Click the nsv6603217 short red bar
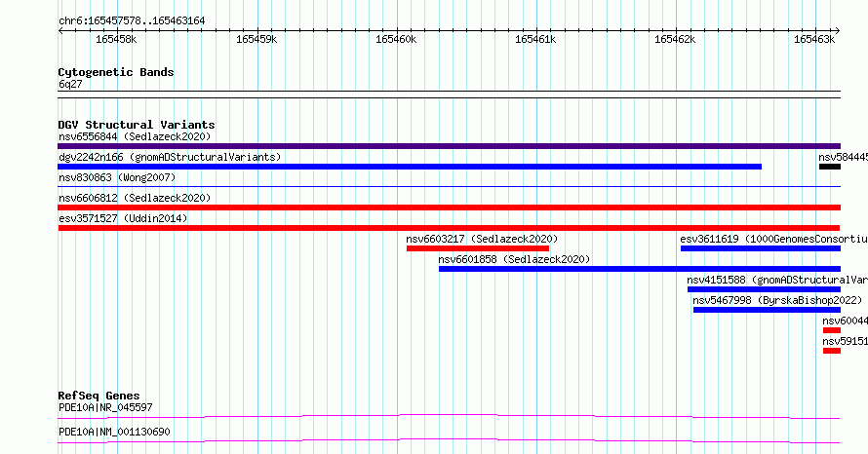The height and width of the screenshot is (454, 868). [x=478, y=248]
